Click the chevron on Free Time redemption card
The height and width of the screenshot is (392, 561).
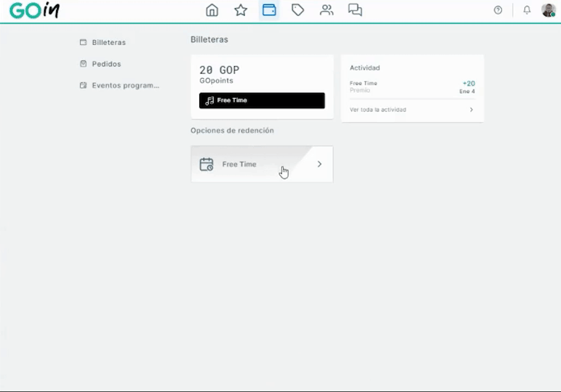320,164
